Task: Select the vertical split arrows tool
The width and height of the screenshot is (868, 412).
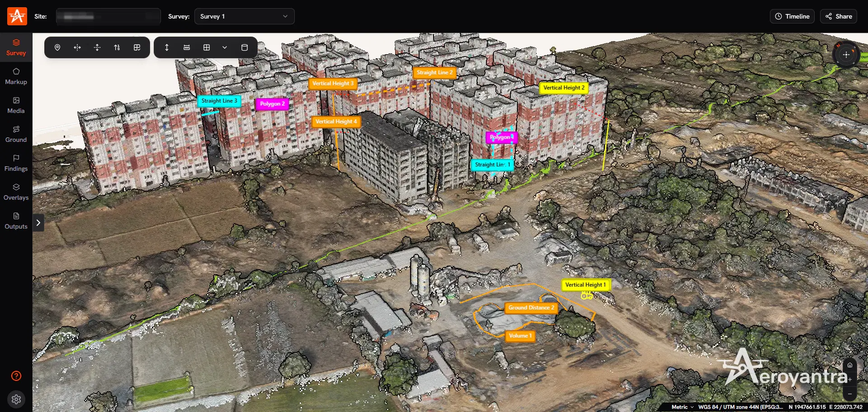Action: 97,47
